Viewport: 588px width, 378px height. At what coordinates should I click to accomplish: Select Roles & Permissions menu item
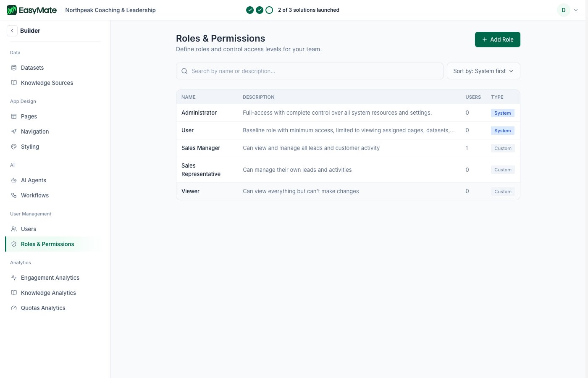click(x=53, y=244)
